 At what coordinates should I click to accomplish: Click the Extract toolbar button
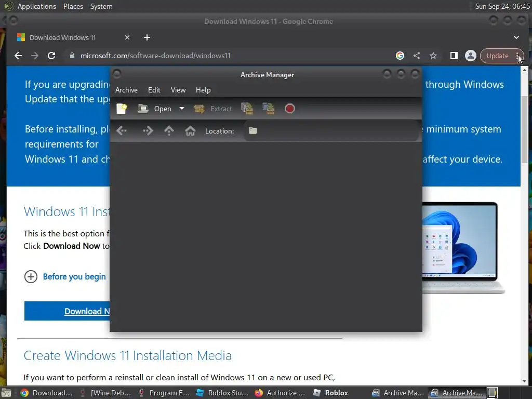click(212, 109)
